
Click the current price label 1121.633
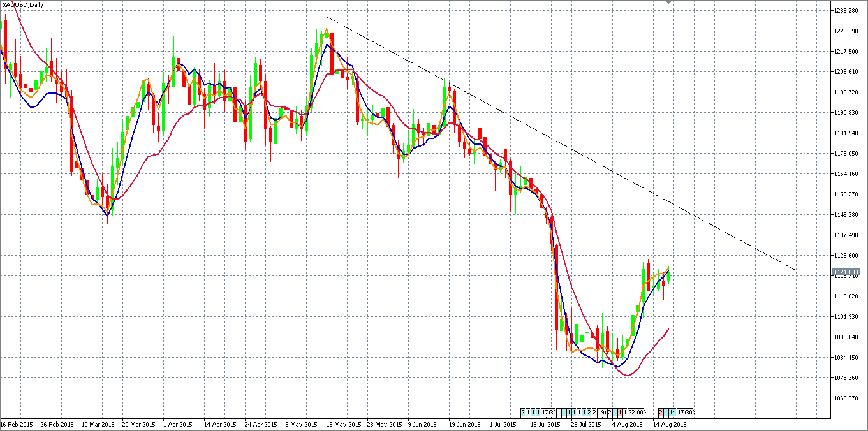coord(846,272)
